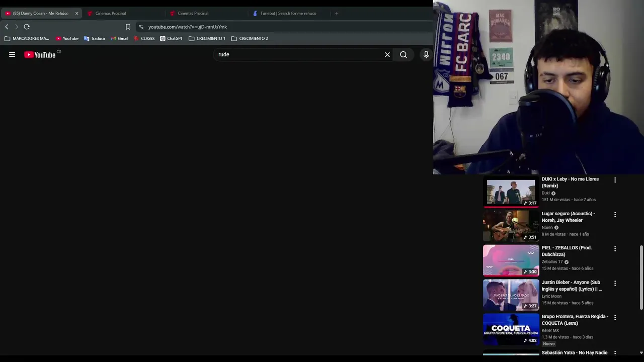Expand the CRECIMIENTO 2 bookmarks folder
This screenshot has width=644, height=362.
[x=250, y=38]
